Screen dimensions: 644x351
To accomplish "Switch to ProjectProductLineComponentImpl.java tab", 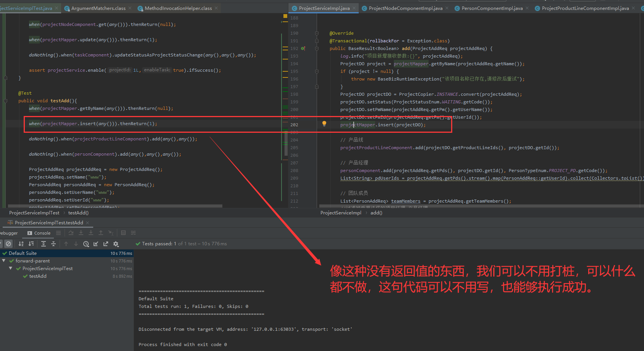I will click(x=585, y=8).
